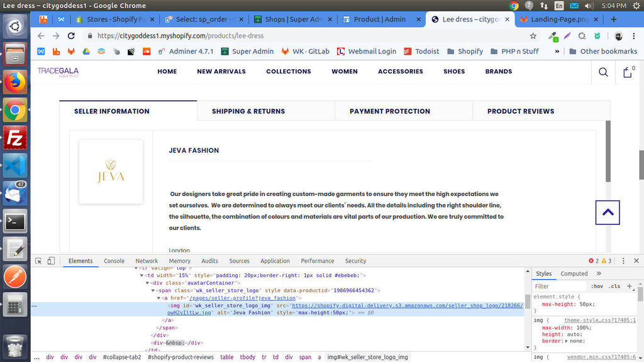Open the shopping cart bag icon
The image size is (644, 362).
coord(628,72)
